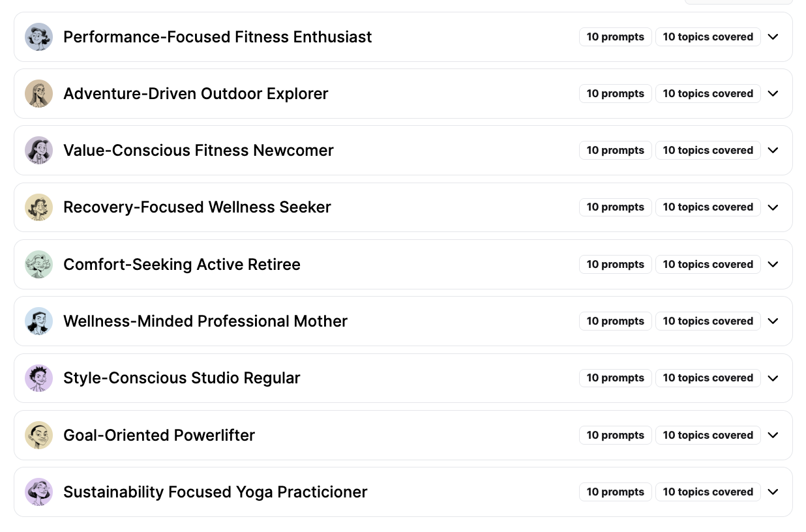Expand the Comfort-Seeking Active Retiree chevron

(773, 264)
